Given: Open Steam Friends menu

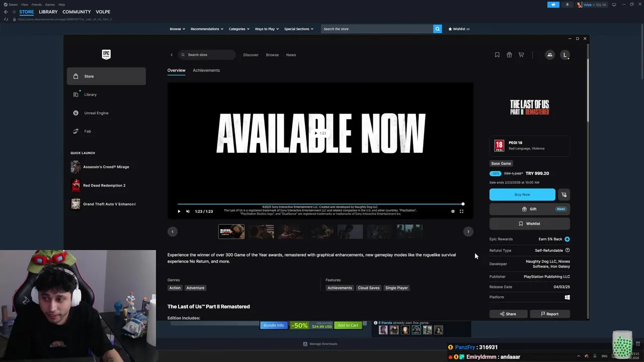Looking at the screenshot, I should click(37, 5).
